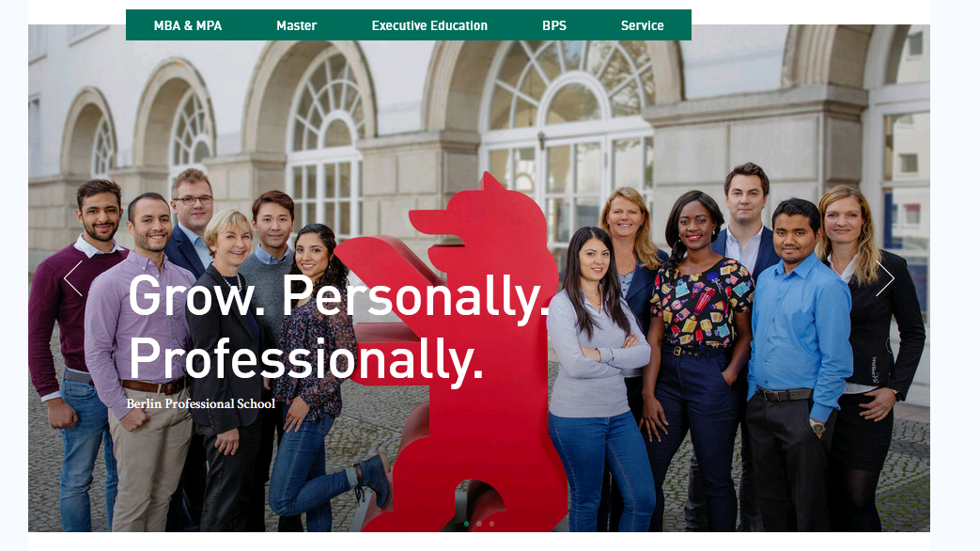Expand the Executive Education menu
This screenshot has width=980, height=551.
click(x=429, y=25)
